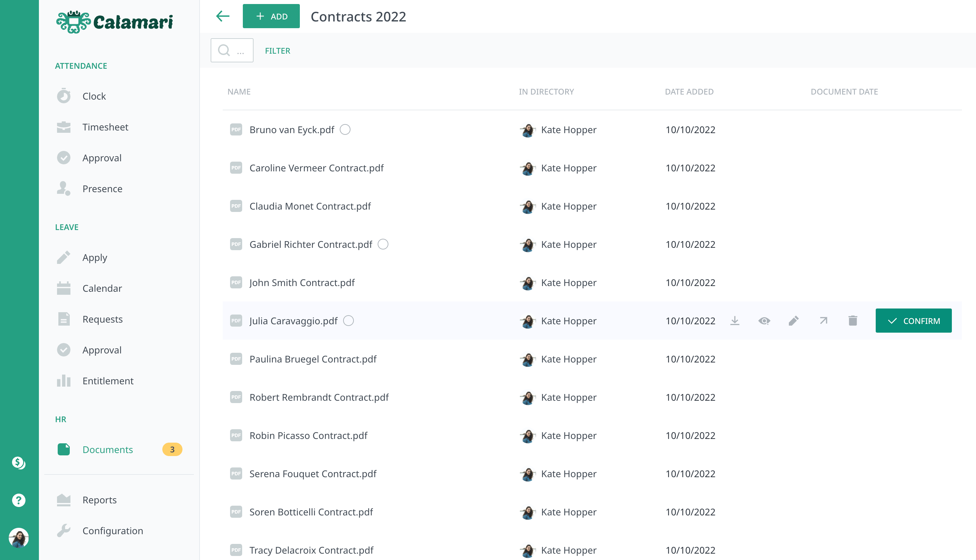Expand the FILTER options
Image resolution: width=976 pixels, height=560 pixels.
click(x=277, y=51)
